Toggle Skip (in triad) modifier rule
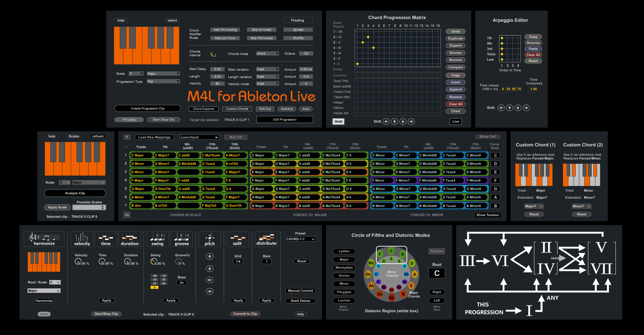This screenshot has width=644, height=335. [261, 30]
